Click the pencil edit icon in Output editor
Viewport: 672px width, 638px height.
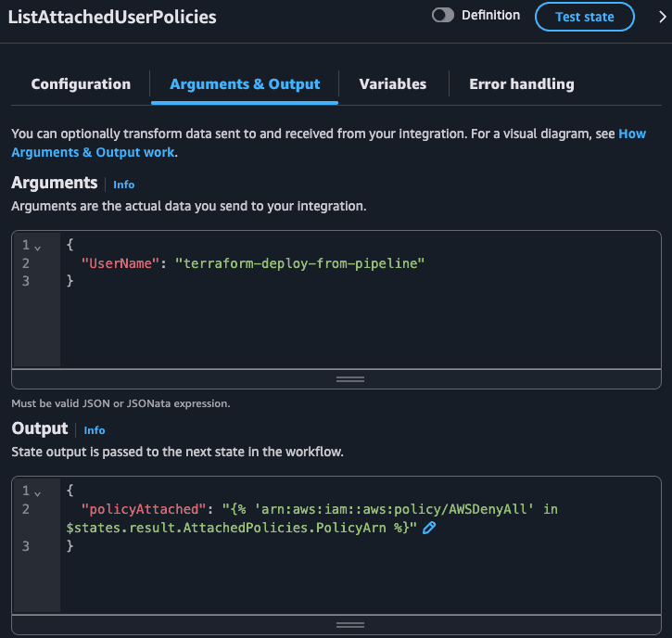429,528
